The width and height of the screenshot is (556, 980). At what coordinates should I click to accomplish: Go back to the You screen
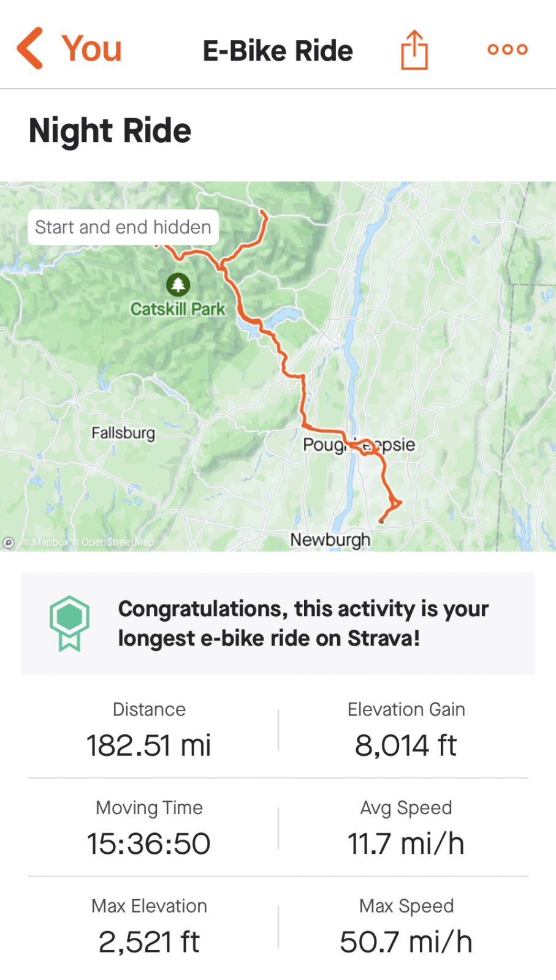pyautogui.click(x=92, y=49)
